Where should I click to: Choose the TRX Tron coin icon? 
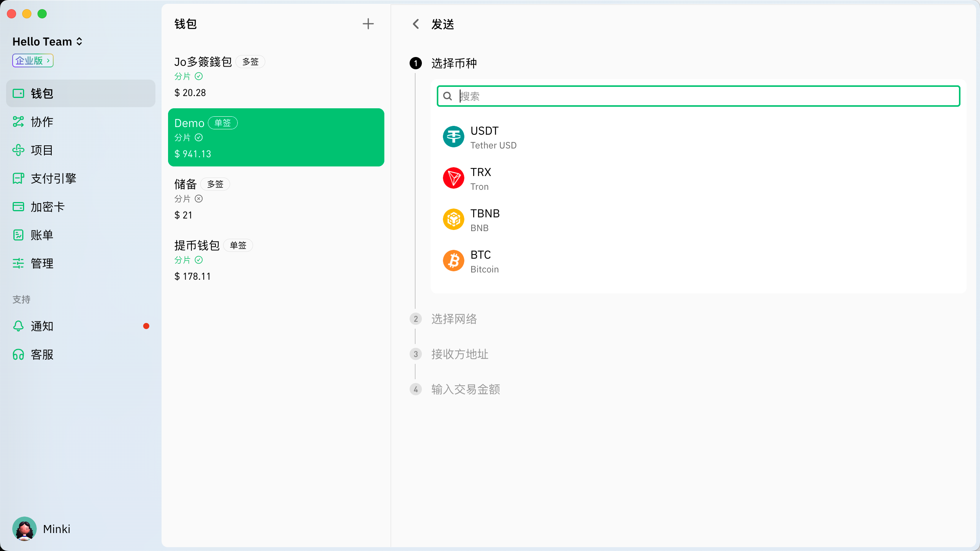click(453, 178)
